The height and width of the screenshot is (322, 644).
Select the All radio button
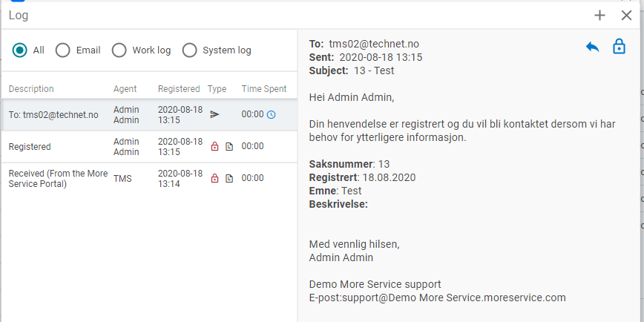20,50
